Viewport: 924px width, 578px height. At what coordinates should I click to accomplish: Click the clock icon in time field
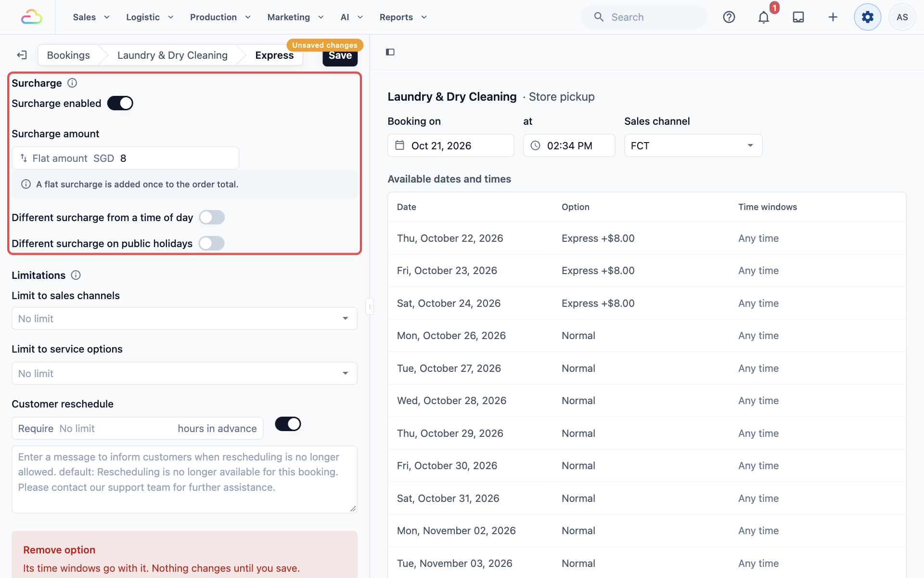click(536, 145)
